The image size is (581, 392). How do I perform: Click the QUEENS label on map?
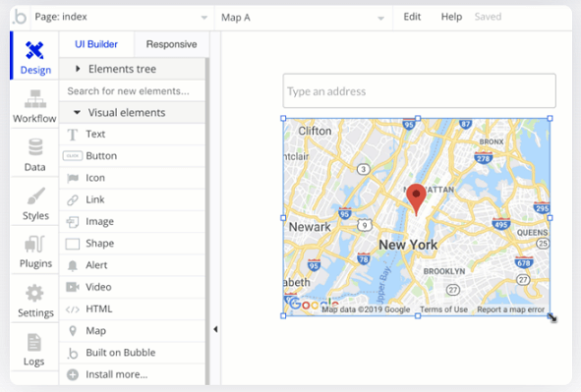coord(532,233)
